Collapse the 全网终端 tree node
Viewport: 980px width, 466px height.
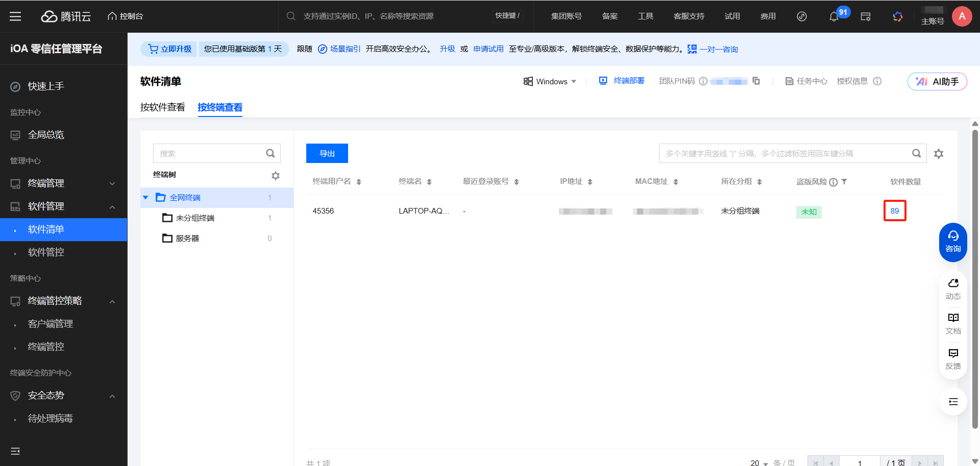pyautogui.click(x=145, y=198)
